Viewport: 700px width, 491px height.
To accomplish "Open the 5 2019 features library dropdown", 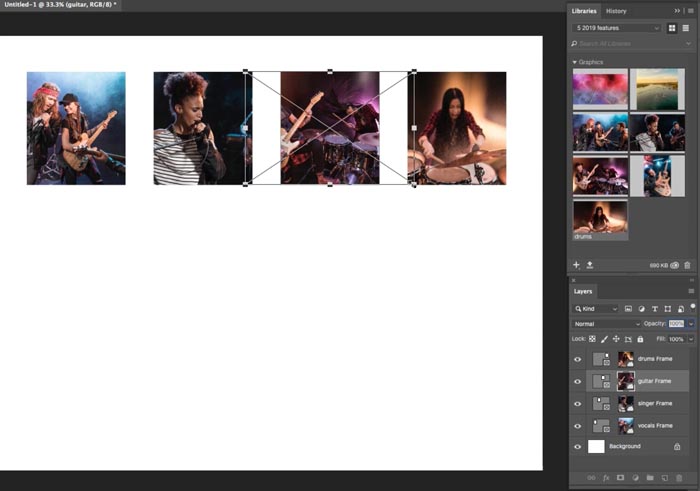I will click(x=617, y=28).
